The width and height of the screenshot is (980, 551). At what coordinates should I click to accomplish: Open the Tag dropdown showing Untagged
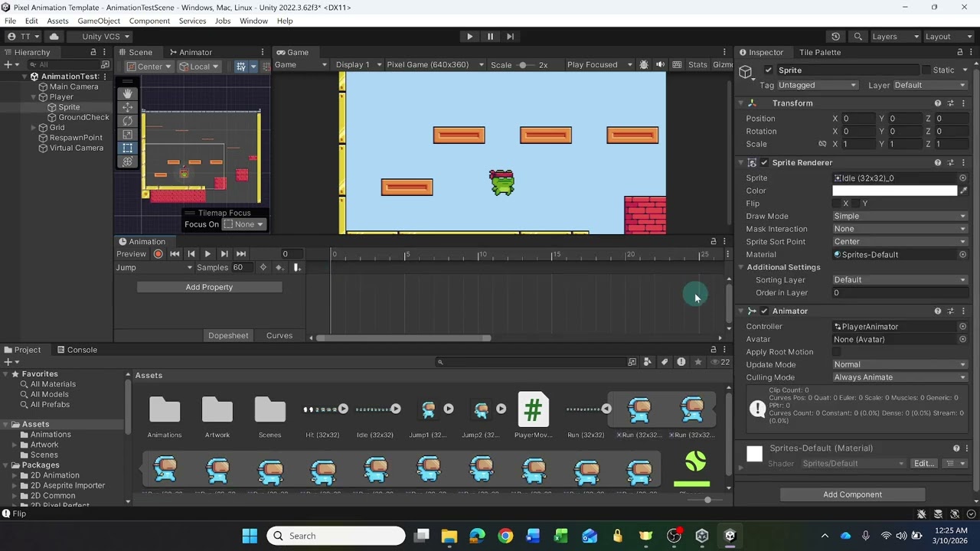[x=818, y=85]
